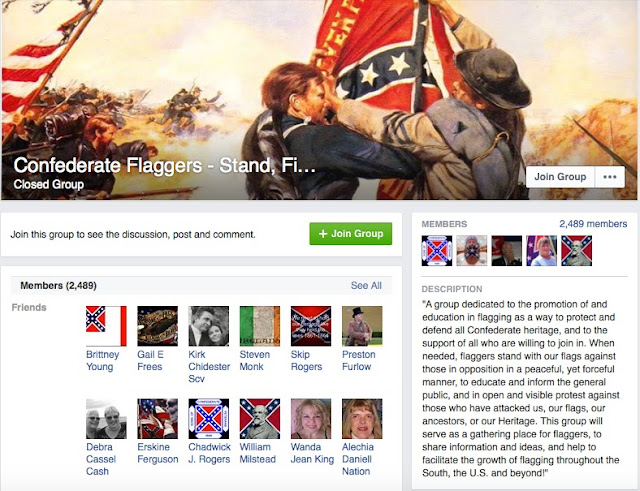Screen dimensions: 640x491
Task: Click Chadwick J. Rogers name link
Action: (x=209, y=453)
